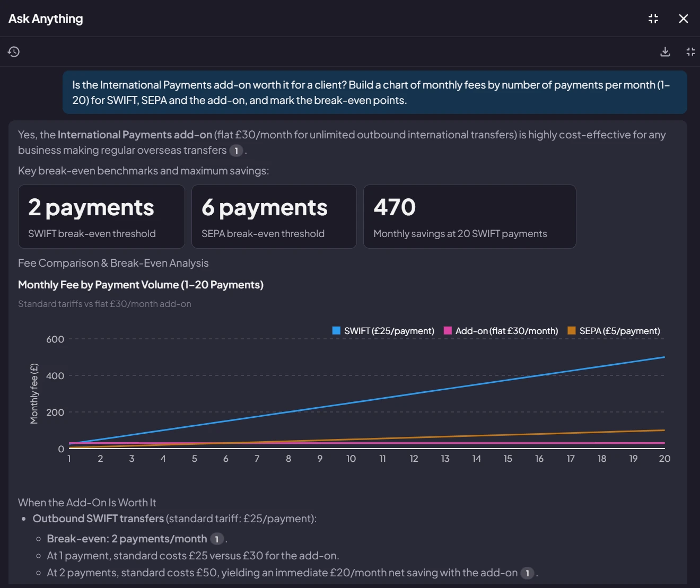Open citation 1 after 'regular overseas transfers'

point(236,151)
